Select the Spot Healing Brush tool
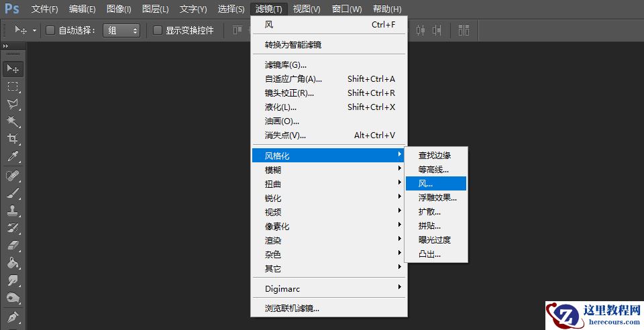The image size is (644, 330). click(x=13, y=176)
